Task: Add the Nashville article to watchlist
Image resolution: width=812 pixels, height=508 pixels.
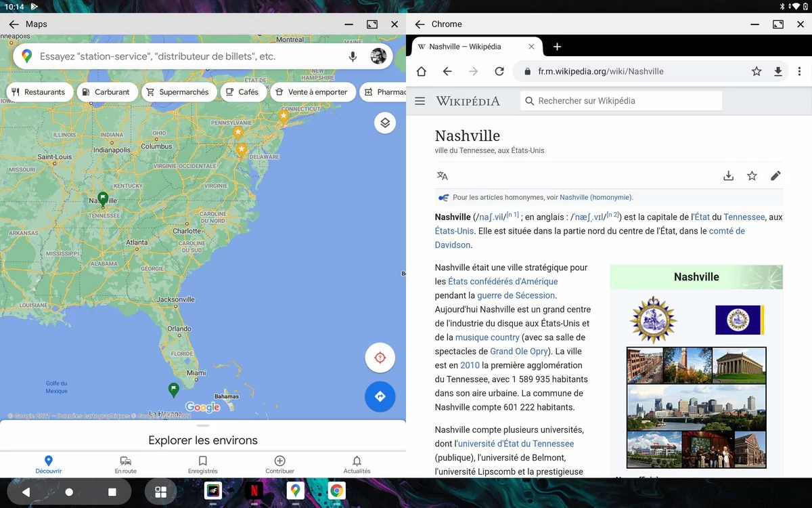Action: tap(752, 176)
